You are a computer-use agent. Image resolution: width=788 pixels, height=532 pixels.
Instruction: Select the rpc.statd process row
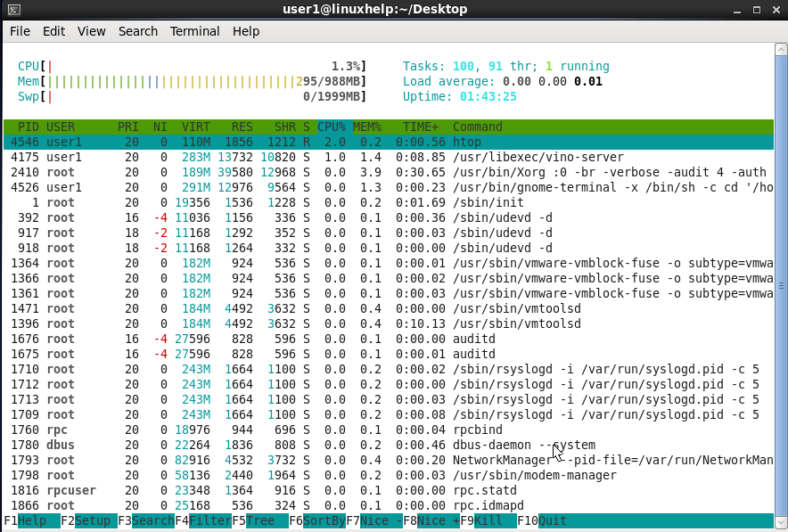[389, 490]
